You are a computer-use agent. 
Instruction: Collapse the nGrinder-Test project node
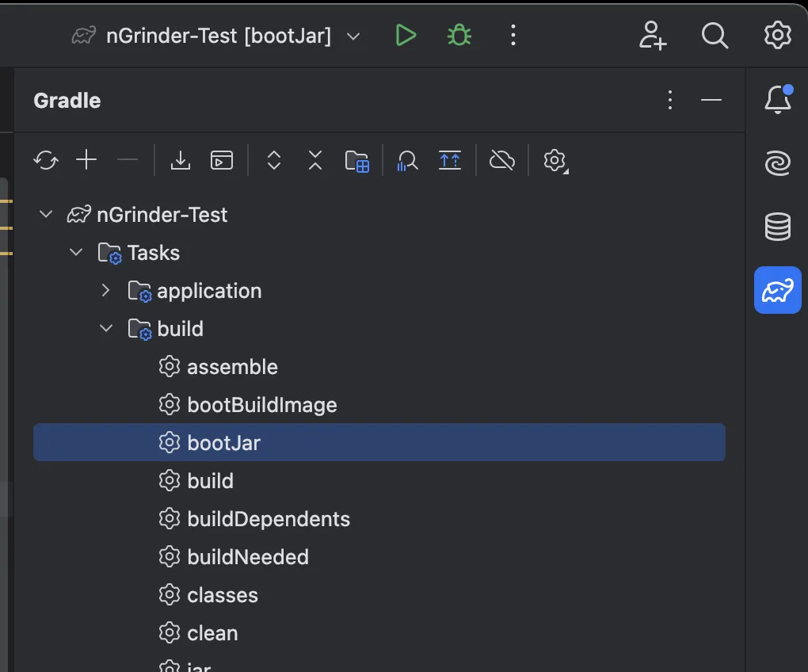[x=46, y=214]
